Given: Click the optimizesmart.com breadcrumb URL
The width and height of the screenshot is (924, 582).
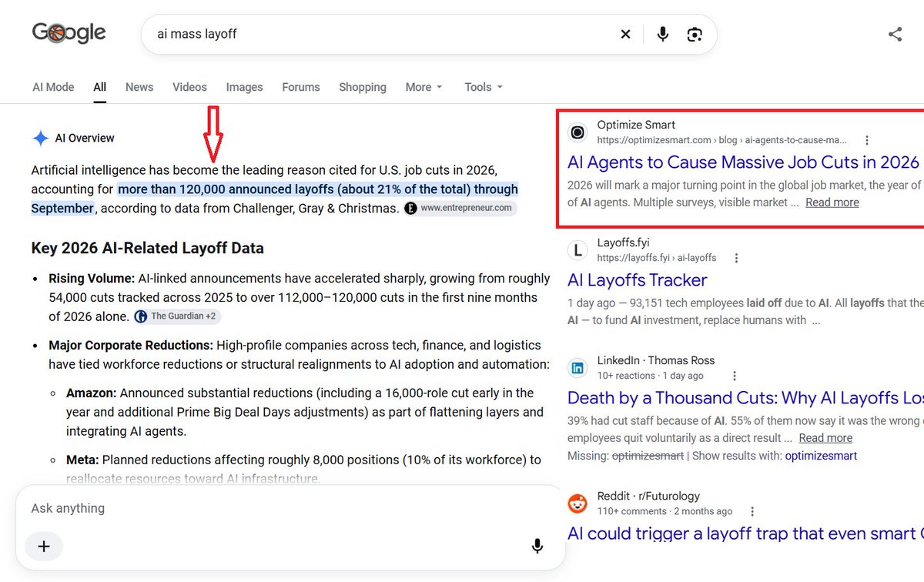Looking at the screenshot, I should click(722, 140).
